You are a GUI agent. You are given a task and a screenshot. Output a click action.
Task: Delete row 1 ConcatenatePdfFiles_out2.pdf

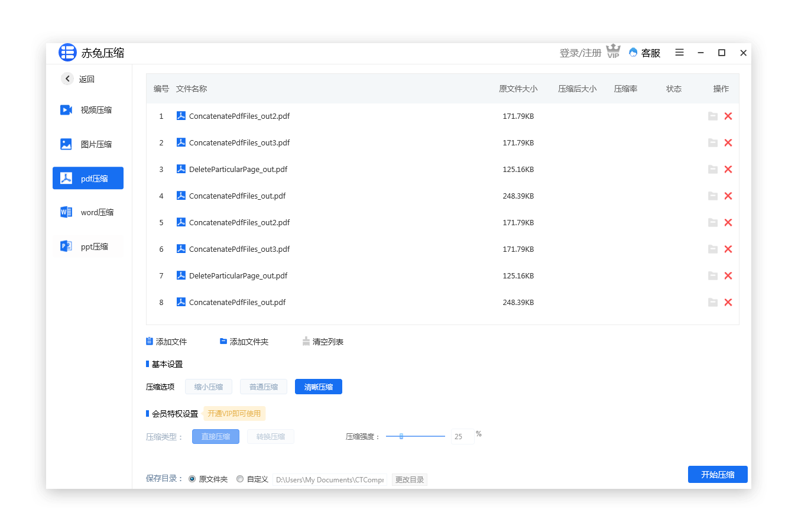tap(728, 116)
